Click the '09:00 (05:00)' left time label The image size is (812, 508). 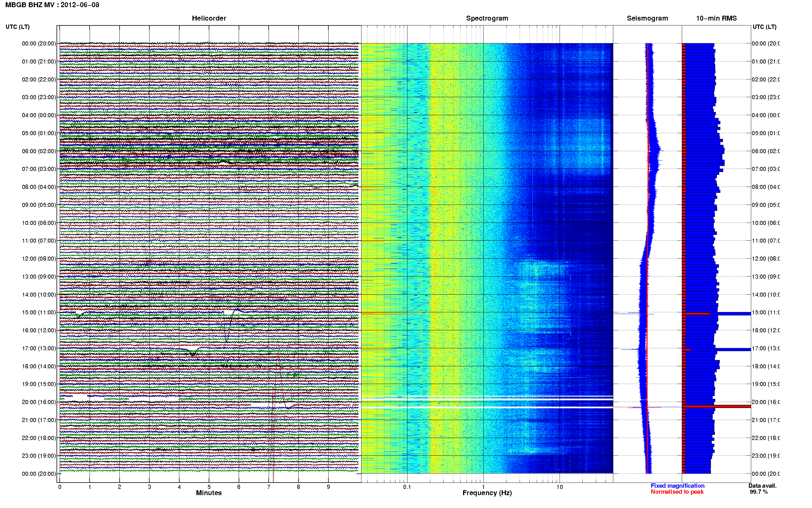pyautogui.click(x=39, y=205)
